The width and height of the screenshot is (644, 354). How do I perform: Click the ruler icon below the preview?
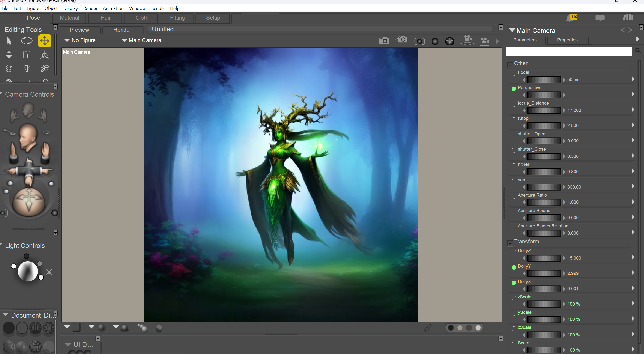click(x=428, y=328)
